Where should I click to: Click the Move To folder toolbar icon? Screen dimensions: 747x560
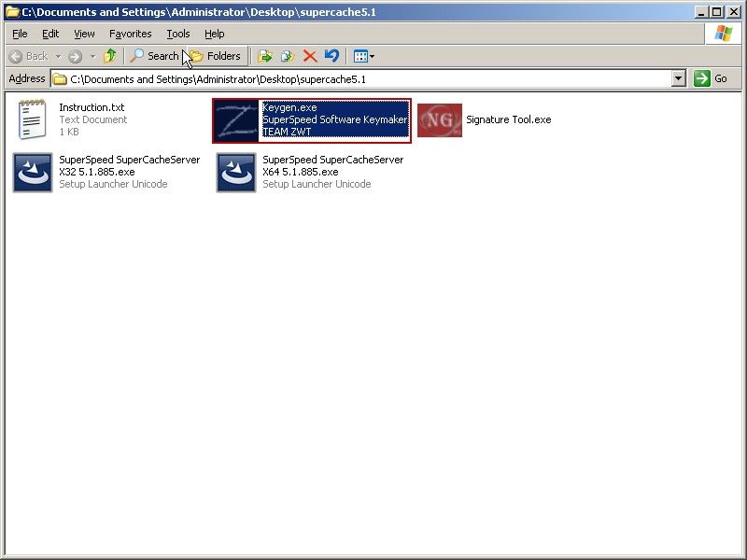click(x=265, y=56)
